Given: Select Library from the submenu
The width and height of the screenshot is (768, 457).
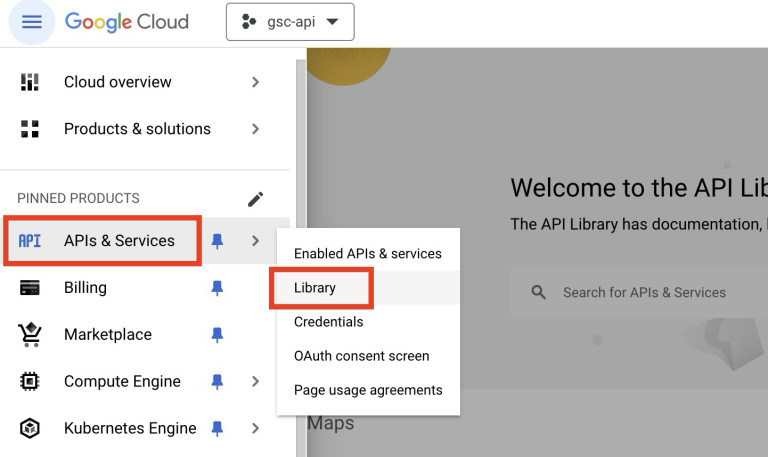Looking at the screenshot, I should [368, 288].
